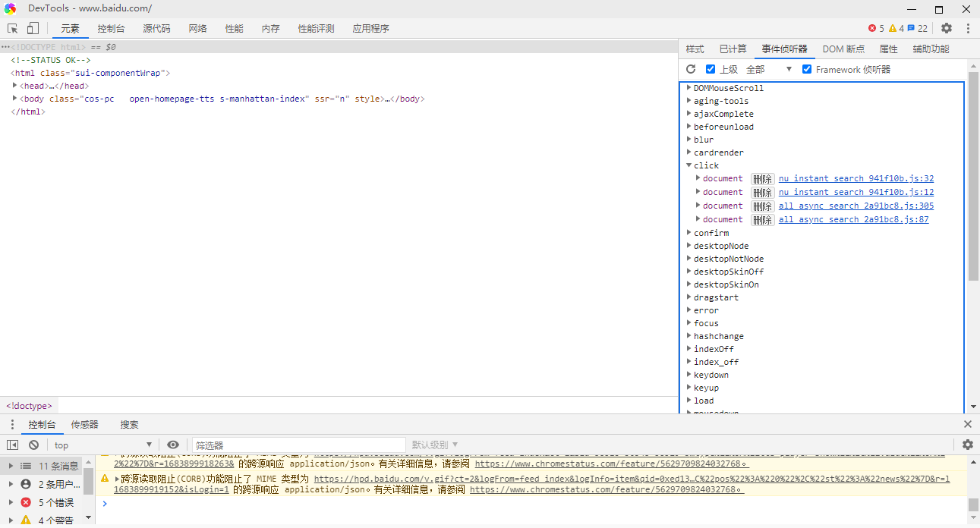Refresh the event listeners list
The height and width of the screenshot is (528, 980).
[691, 69]
